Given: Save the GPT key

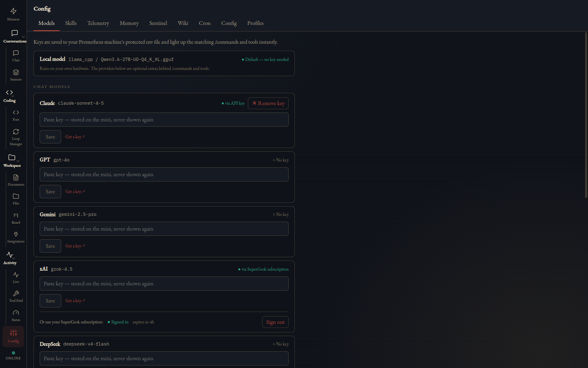Looking at the screenshot, I should coord(50,192).
